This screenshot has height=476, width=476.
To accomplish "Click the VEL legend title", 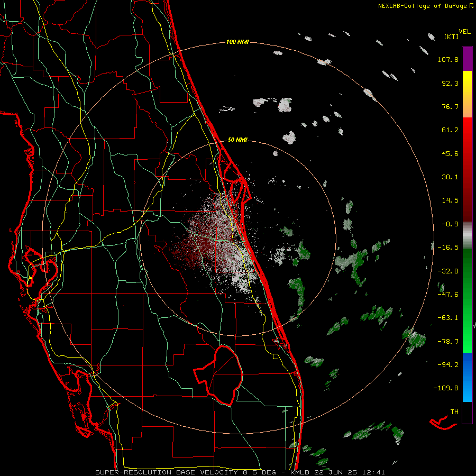I will [464, 31].
